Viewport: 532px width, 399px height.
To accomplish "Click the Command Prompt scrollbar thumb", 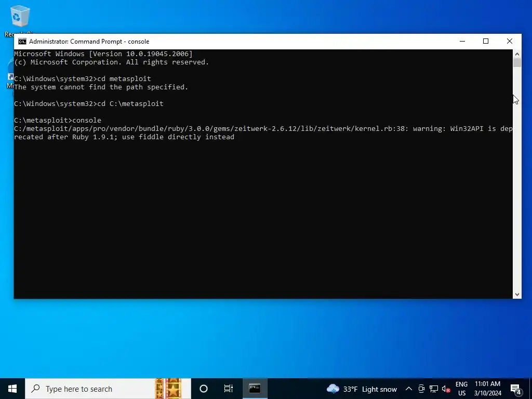I will pyautogui.click(x=517, y=63).
